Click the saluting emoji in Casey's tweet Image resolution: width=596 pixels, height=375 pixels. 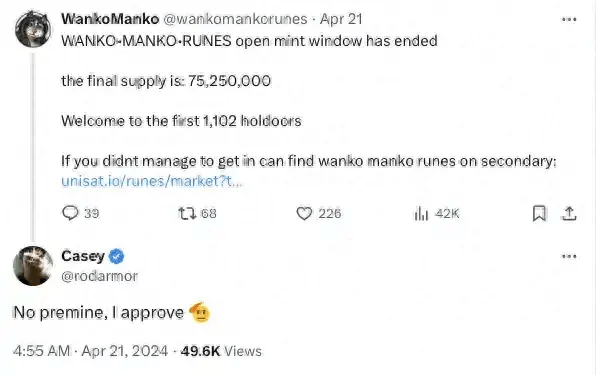pyautogui.click(x=200, y=312)
